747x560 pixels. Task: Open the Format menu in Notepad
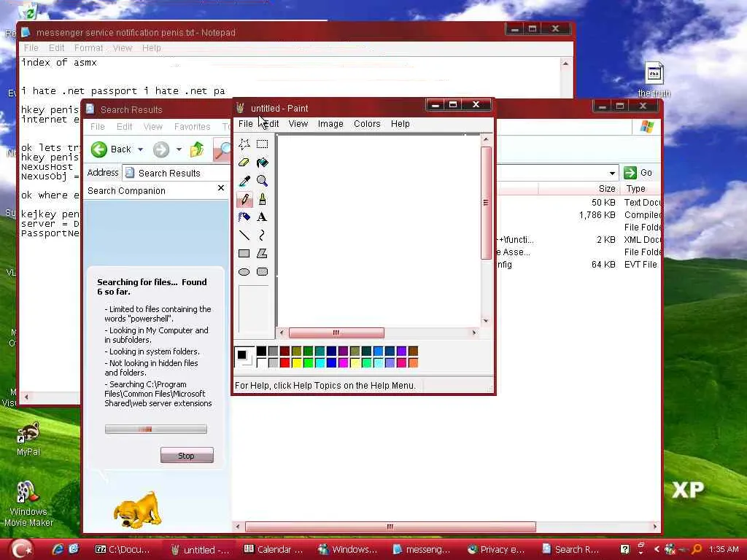[88, 47]
